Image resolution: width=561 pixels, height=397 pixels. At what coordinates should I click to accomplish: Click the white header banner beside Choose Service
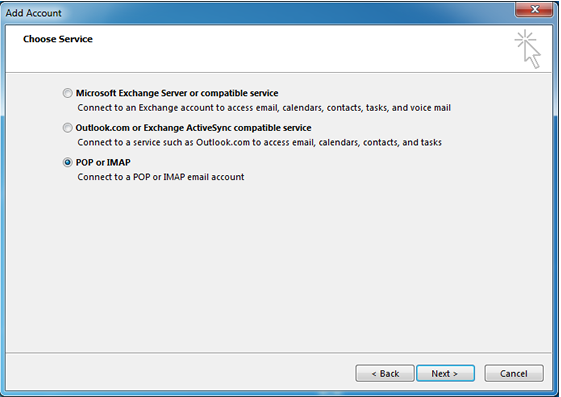(286, 49)
